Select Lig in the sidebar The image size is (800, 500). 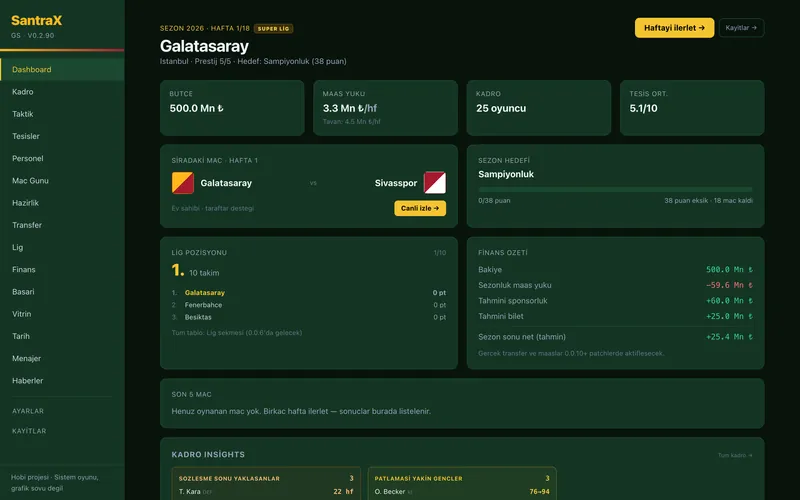coord(62,247)
